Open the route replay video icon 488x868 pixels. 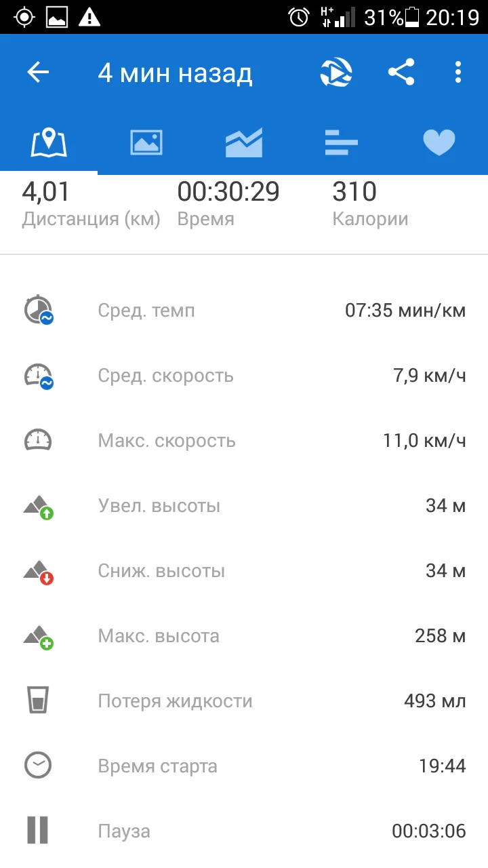pyautogui.click(x=336, y=73)
